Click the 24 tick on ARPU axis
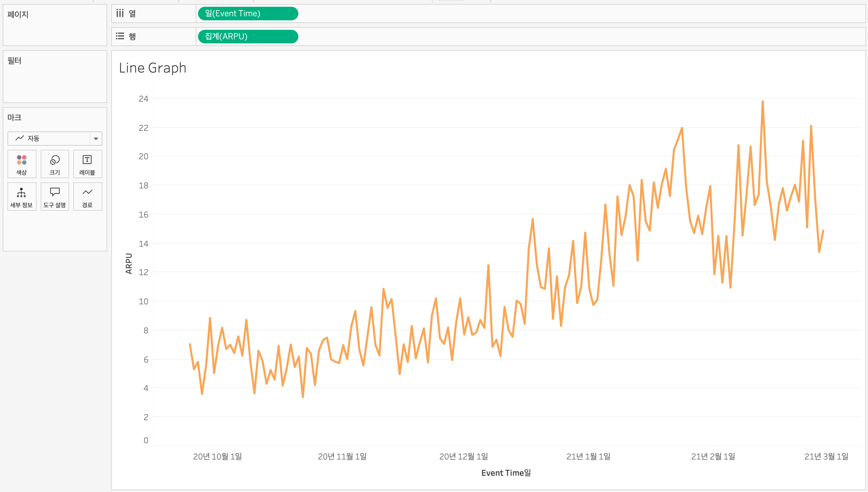 (x=143, y=99)
